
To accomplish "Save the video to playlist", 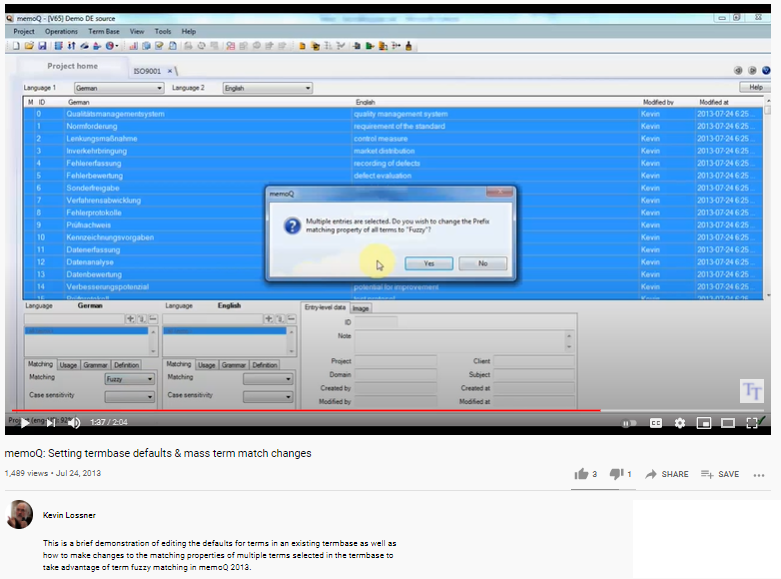I will (x=720, y=474).
